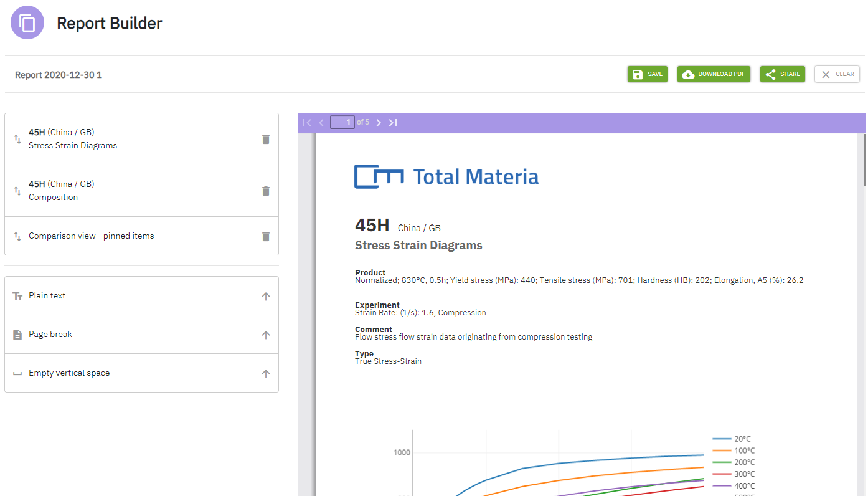Remove the Comparison view pinned items entry
This screenshot has height=496, width=868.
[266, 236]
